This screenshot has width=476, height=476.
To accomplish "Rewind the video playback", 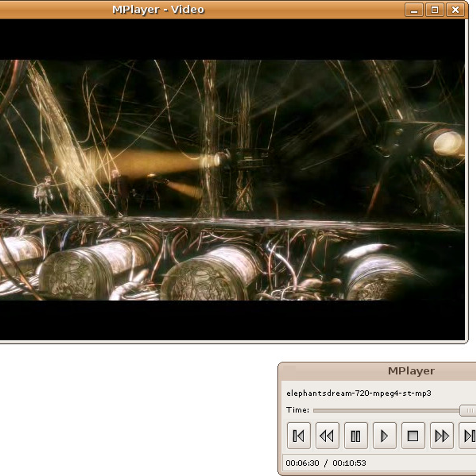I will coord(327,436).
